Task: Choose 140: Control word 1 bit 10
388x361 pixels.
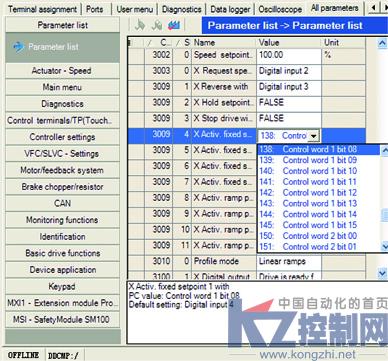Action: coord(319,171)
